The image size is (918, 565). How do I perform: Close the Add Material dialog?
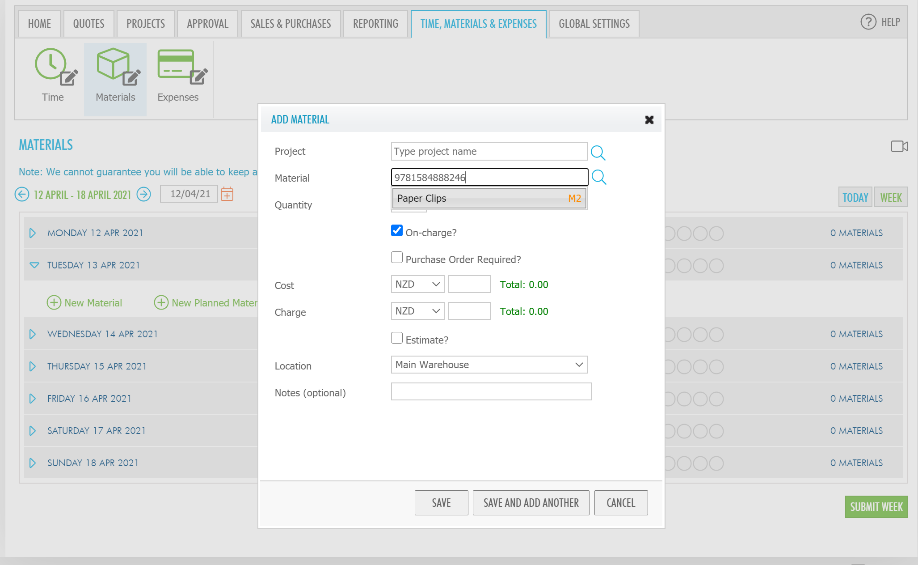649,119
